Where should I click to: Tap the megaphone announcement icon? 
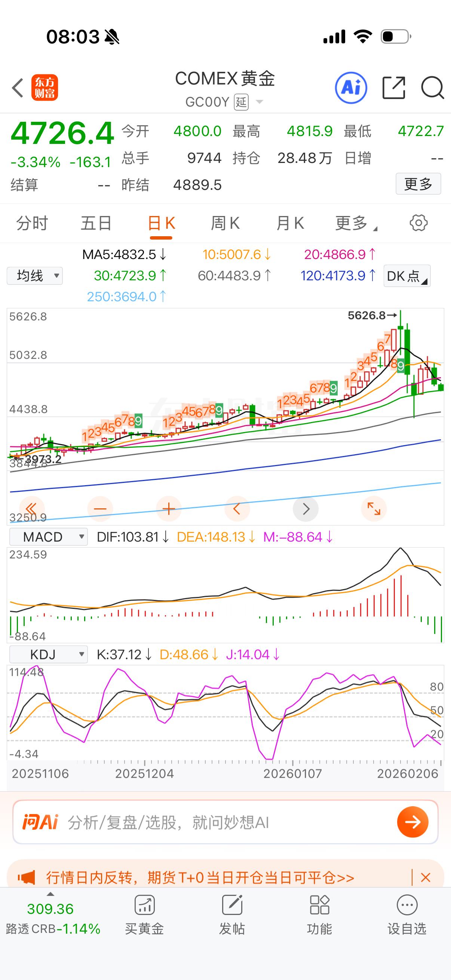(x=26, y=878)
